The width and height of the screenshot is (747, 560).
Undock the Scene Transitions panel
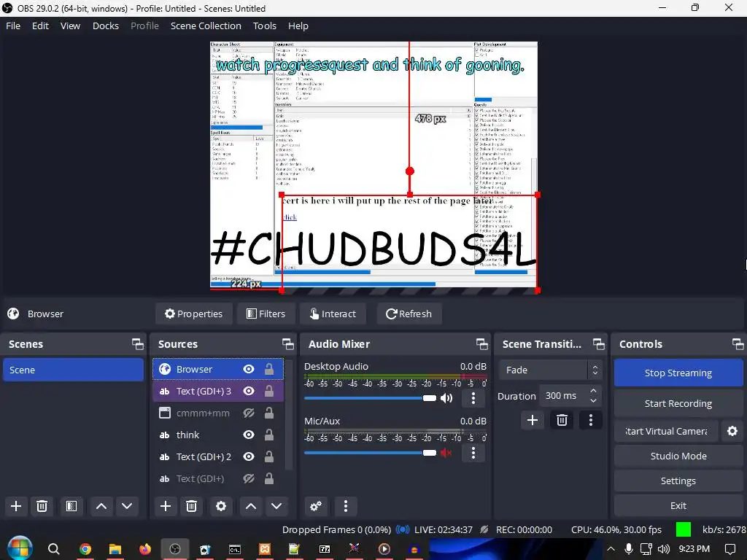point(599,344)
